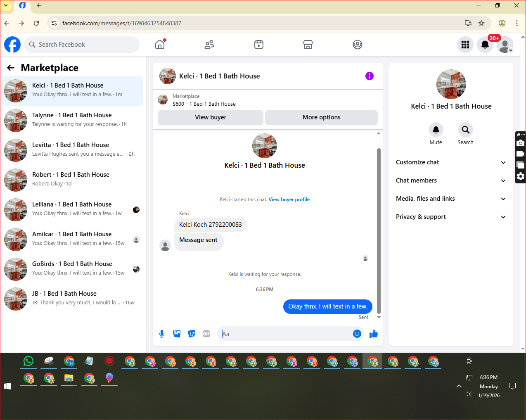Viewport: 526px width, 420px height.
Task: Click View buyer button
Action: (x=211, y=117)
